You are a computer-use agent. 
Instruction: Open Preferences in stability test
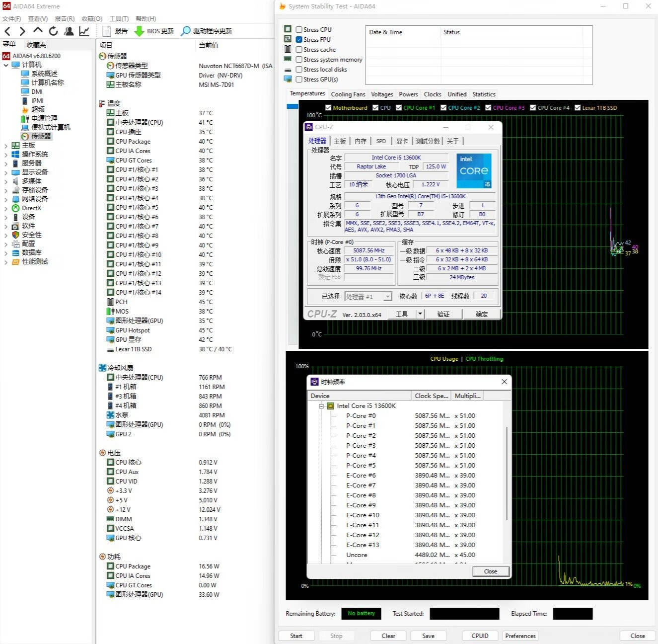click(520, 636)
